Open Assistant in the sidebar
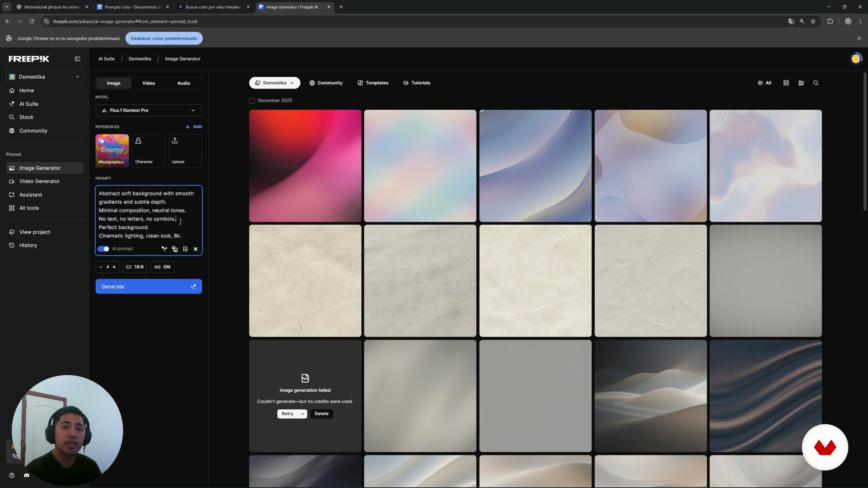 pyautogui.click(x=45, y=195)
